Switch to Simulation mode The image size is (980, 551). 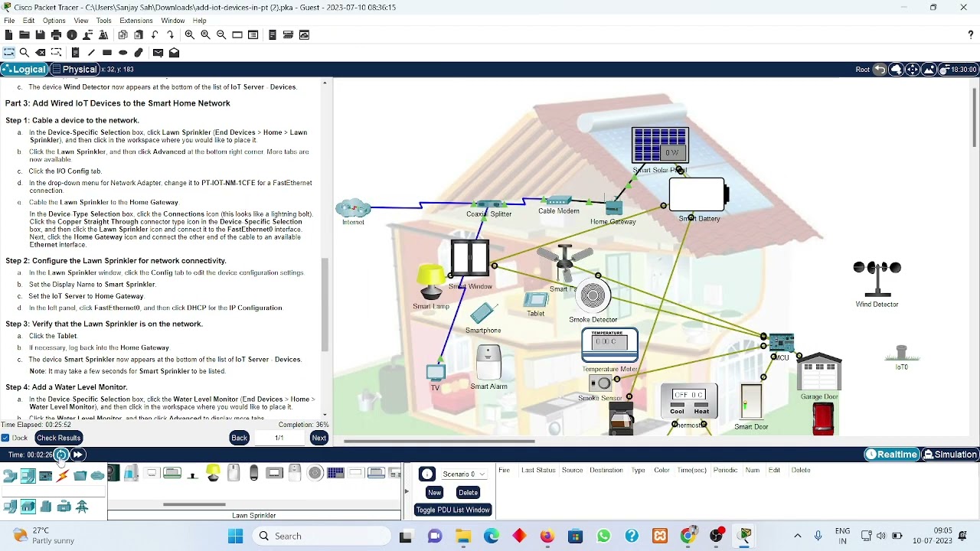point(950,455)
